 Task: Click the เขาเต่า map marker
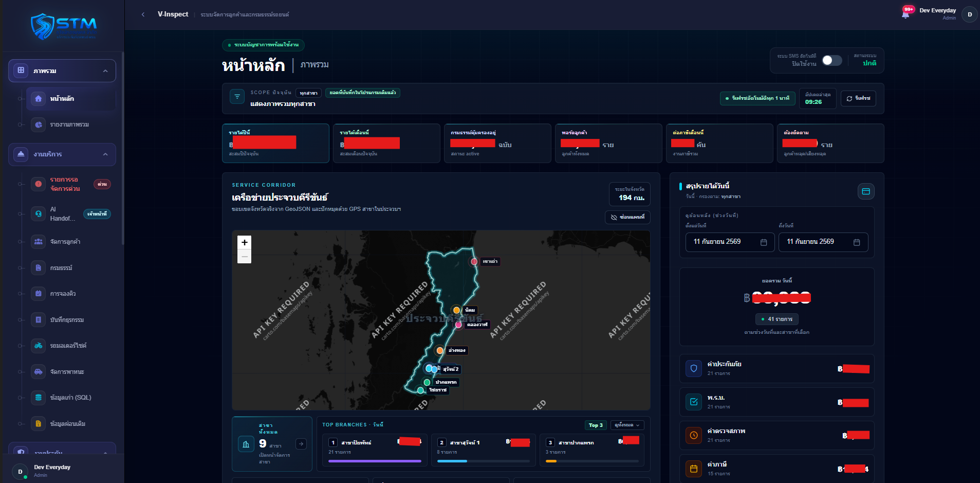point(474,261)
